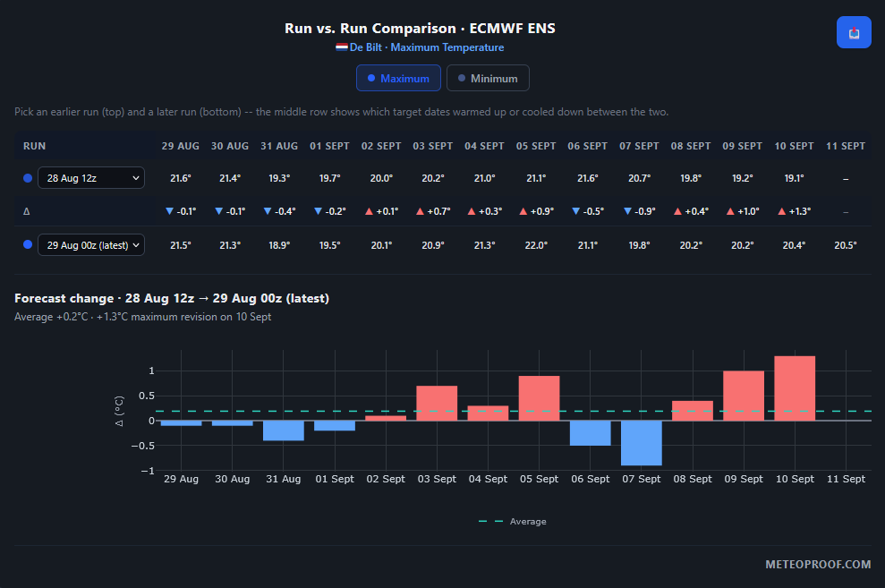Click the blue dot beside 29 Aug 00z
Viewport: 885px width, 588px height.
pos(28,244)
